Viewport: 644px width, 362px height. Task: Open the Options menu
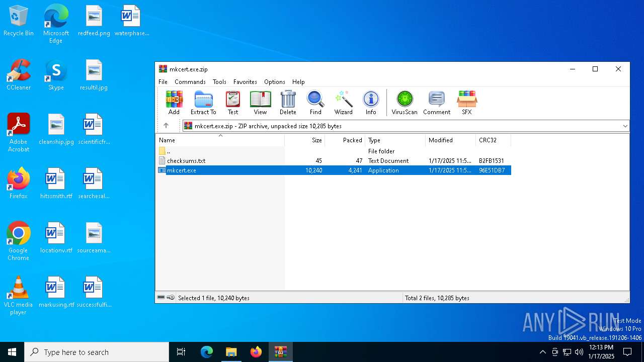pyautogui.click(x=275, y=81)
